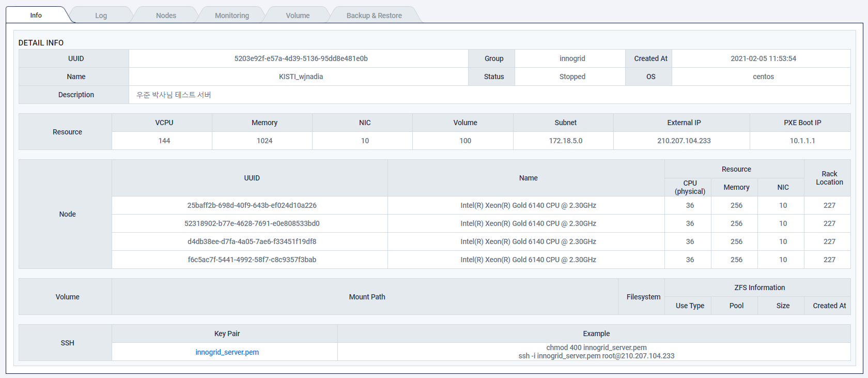Viewport: 868px width, 378px height.
Task: Click the subnet value 172.18.5.0
Action: pos(566,141)
